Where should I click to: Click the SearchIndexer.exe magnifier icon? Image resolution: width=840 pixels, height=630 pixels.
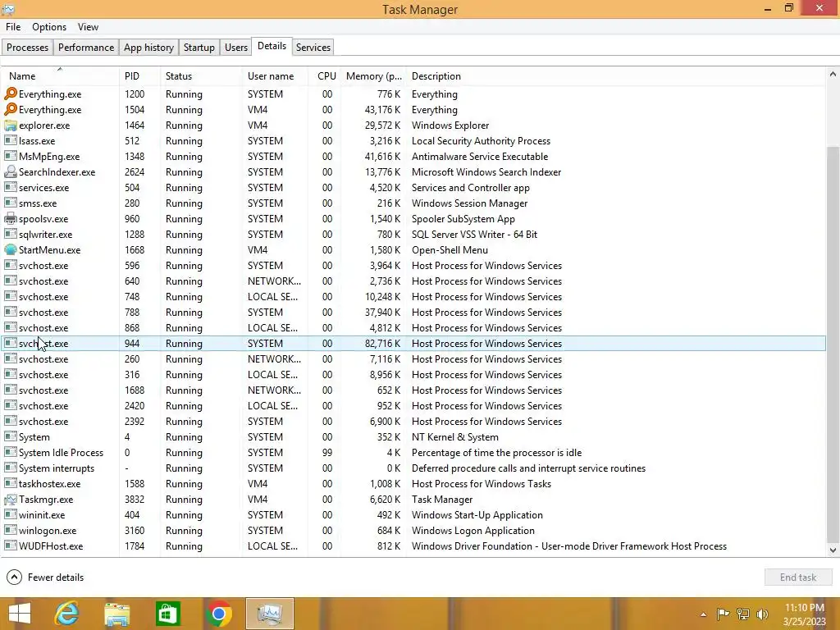(x=10, y=172)
